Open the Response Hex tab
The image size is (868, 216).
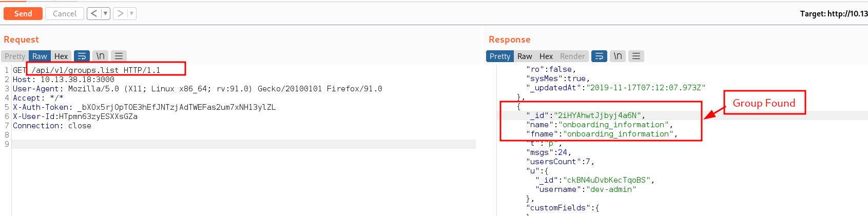click(x=546, y=56)
